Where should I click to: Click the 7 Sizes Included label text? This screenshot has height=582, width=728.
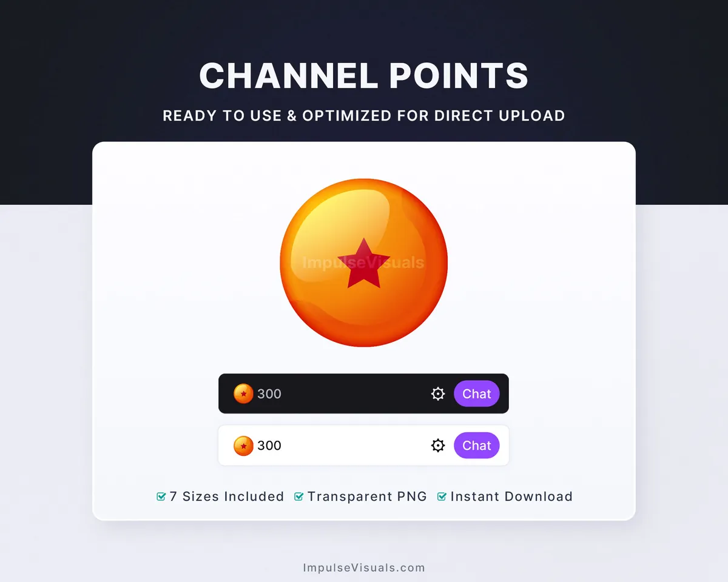(227, 497)
